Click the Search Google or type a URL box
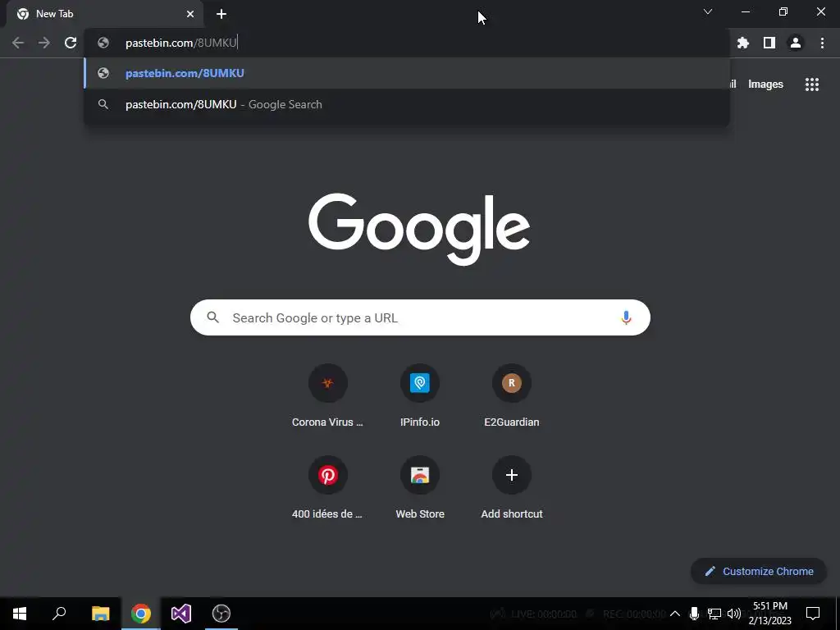 point(420,317)
